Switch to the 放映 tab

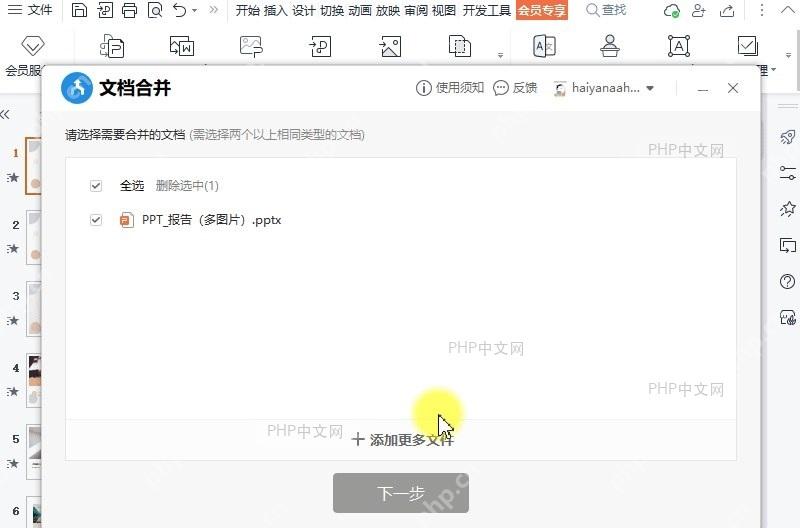pyautogui.click(x=388, y=10)
